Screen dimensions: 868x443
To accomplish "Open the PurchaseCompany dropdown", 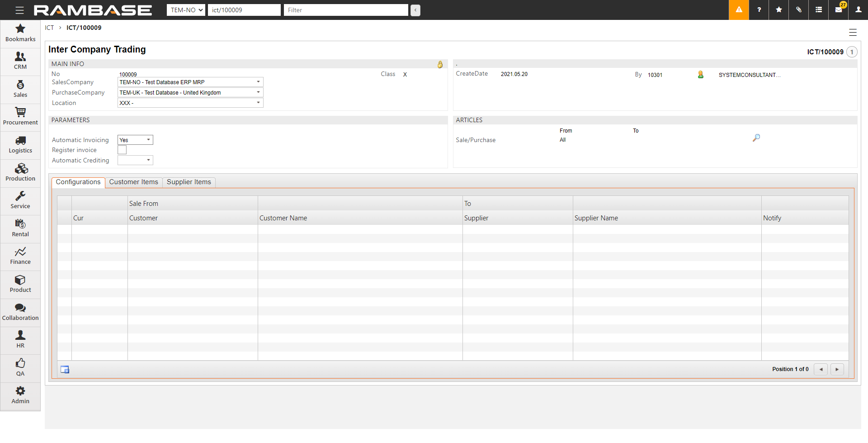I will coord(258,92).
